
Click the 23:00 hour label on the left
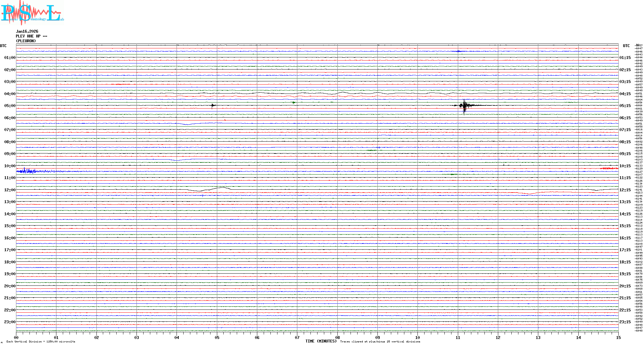point(10,322)
